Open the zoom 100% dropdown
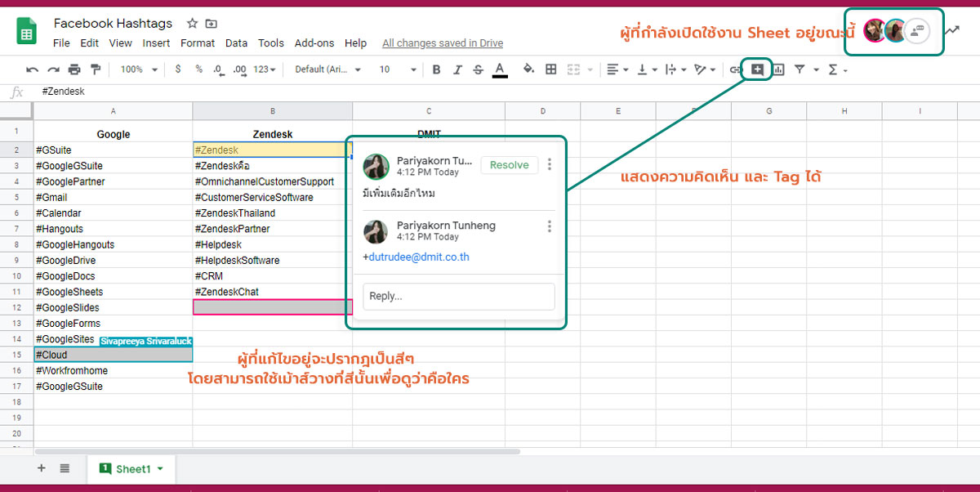Image resolution: width=980 pixels, height=492 pixels. point(138,69)
